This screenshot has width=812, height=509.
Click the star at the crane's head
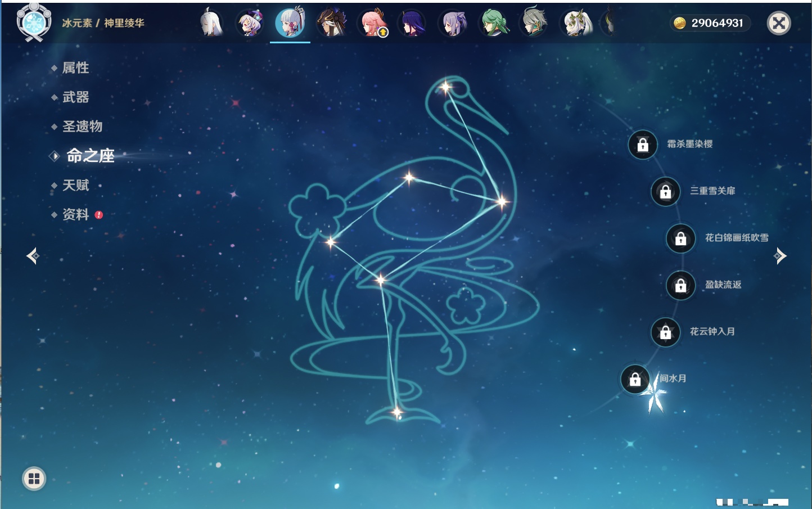[x=446, y=87]
